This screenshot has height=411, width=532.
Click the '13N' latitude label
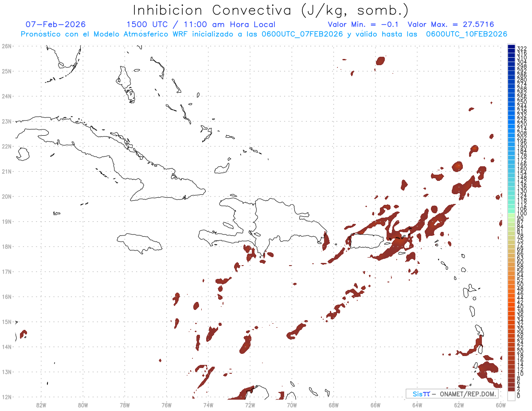[6, 372]
